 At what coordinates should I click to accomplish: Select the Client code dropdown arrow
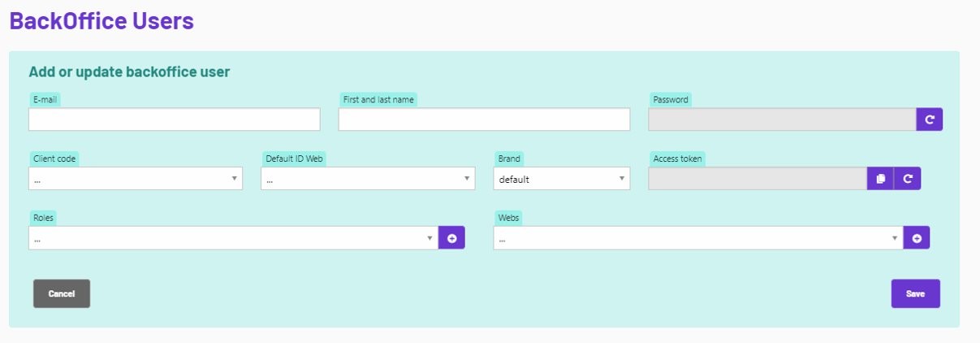point(234,179)
